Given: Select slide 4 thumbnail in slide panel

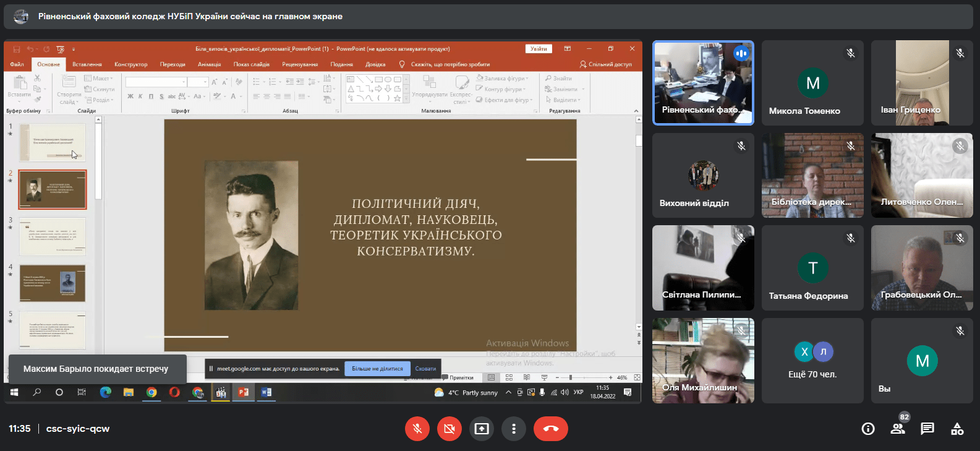Looking at the screenshot, I should pos(53,283).
